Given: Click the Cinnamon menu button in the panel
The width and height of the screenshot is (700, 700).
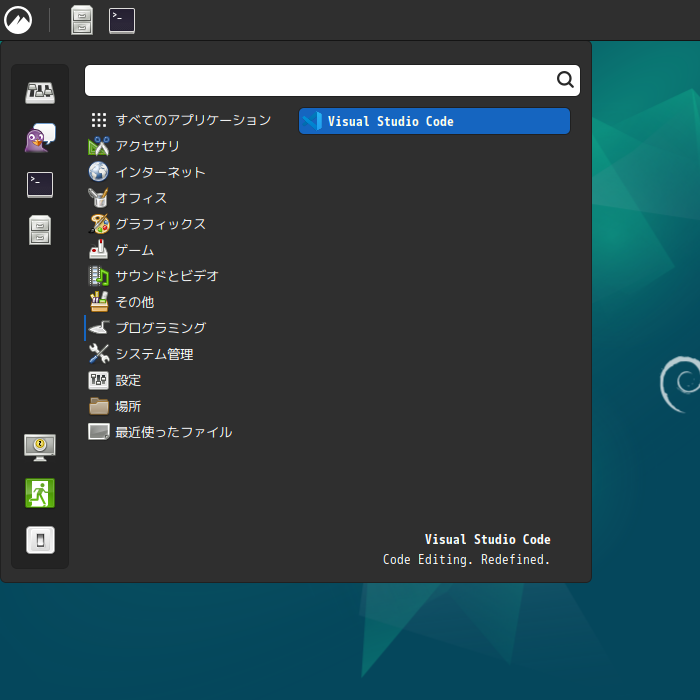Looking at the screenshot, I should point(18,20).
